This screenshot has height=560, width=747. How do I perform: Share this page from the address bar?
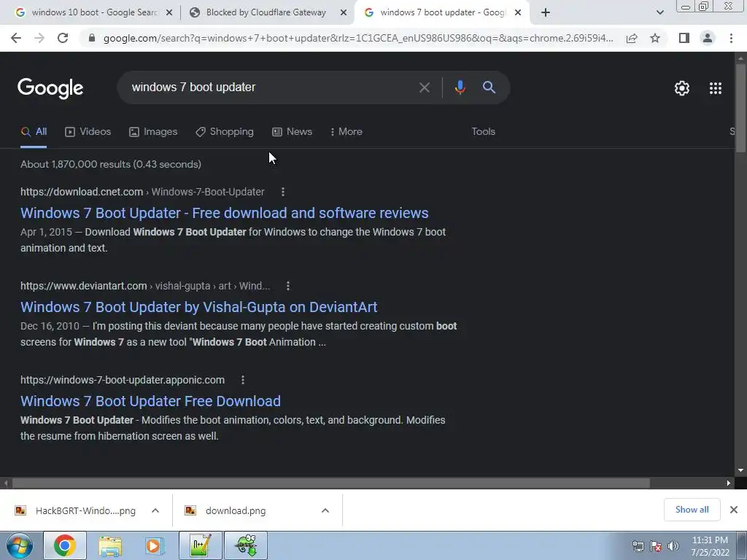(x=632, y=38)
